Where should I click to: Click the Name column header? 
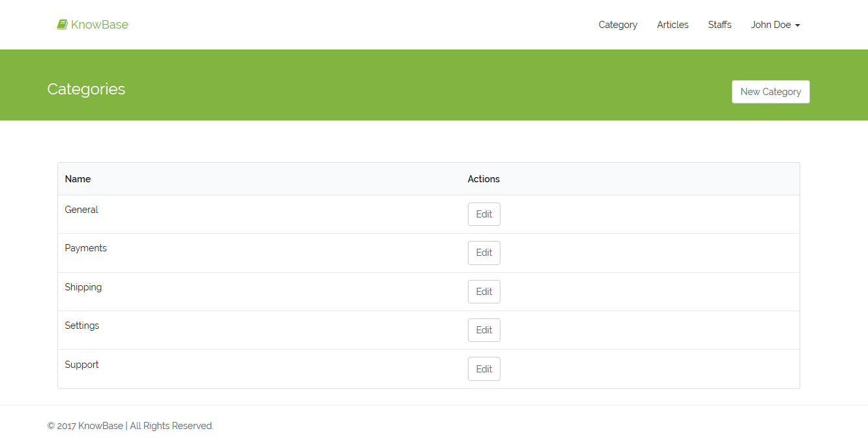pos(78,179)
